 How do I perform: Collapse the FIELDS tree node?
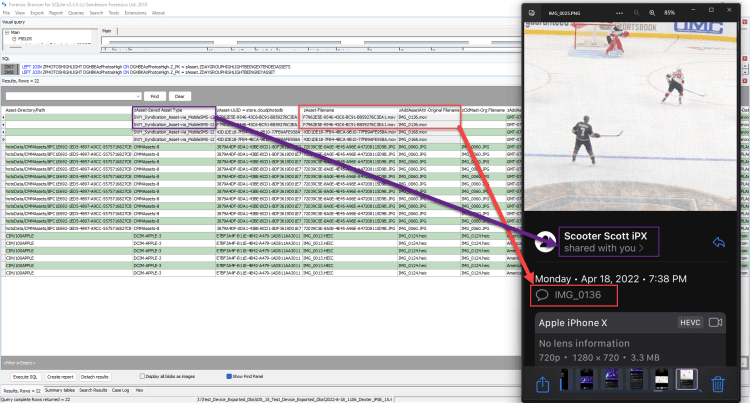[11, 38]
